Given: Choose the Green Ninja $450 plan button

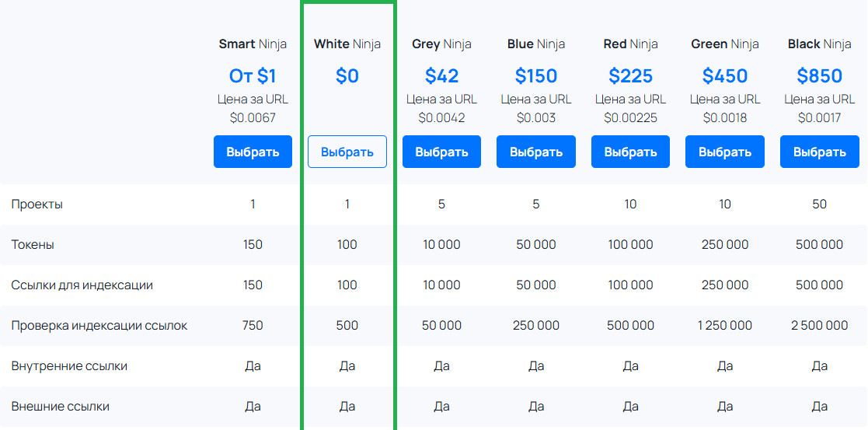Looking at the screenshot, I should click(x=724, y=152).
